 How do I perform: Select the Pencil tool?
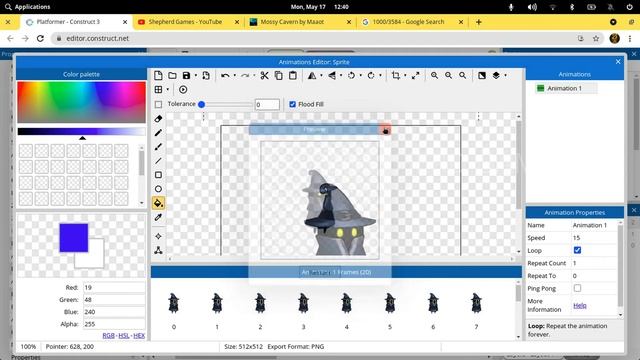158,133
